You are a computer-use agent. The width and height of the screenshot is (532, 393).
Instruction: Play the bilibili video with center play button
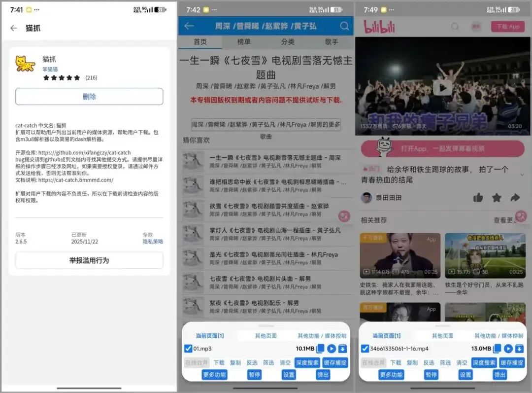(x=442, y=88)
